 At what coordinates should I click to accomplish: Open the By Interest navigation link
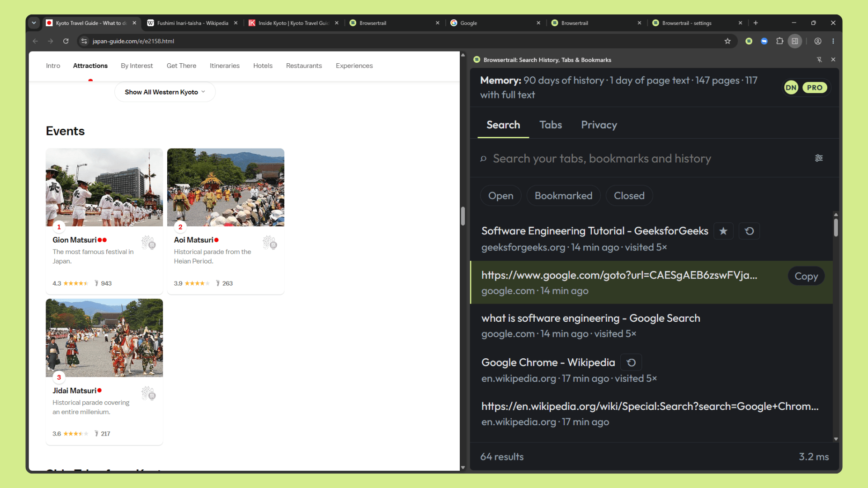(137, 66)
